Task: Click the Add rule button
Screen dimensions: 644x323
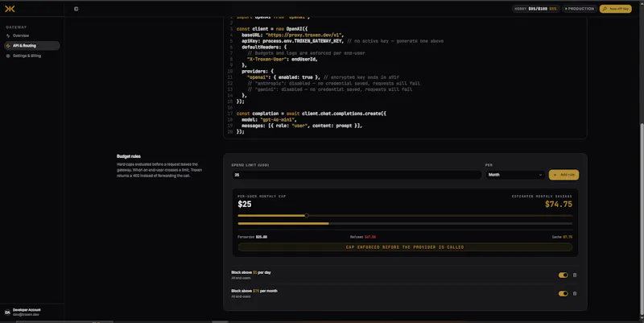Action: (563, 175)
